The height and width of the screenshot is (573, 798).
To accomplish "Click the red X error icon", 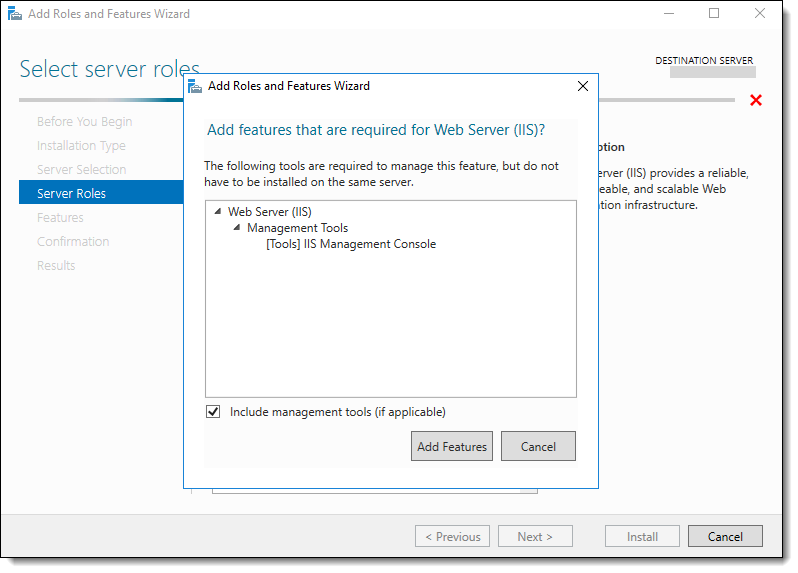I will [756, 100].
